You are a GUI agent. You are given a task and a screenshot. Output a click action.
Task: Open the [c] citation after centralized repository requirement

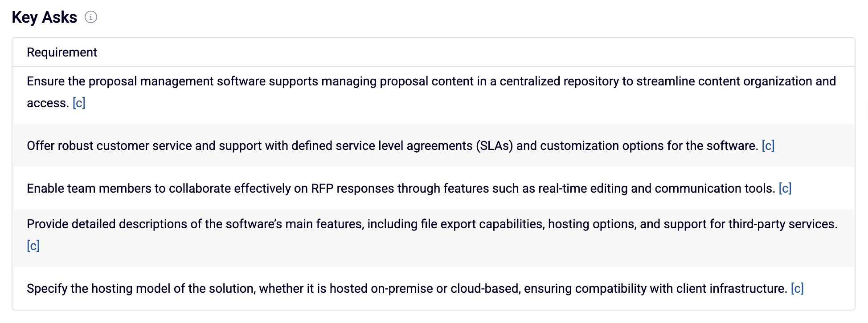click(79, 103)
